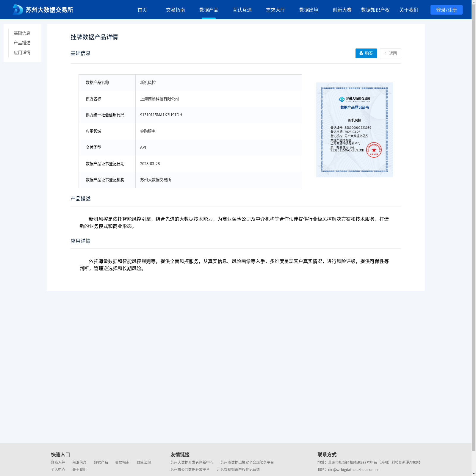Open 苏州市数据出境安全合规服务平台 link

tap(247, 462)
